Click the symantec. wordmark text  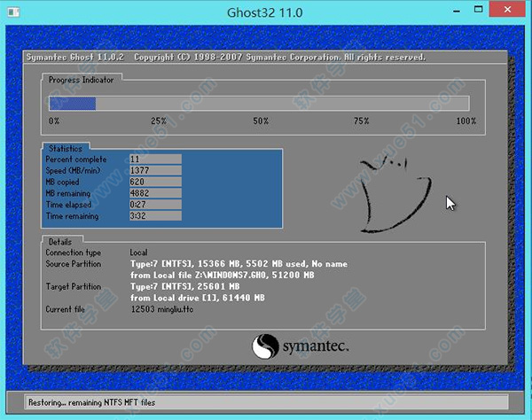[316, 346]
